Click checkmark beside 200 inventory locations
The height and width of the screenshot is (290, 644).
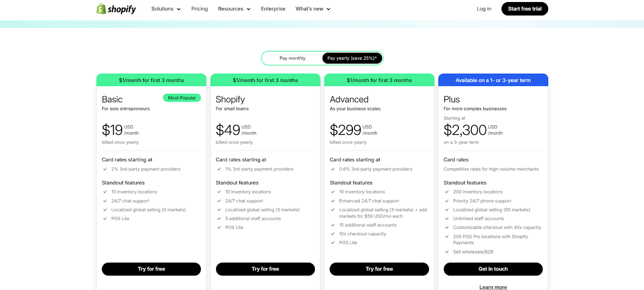tap(447, 192)
